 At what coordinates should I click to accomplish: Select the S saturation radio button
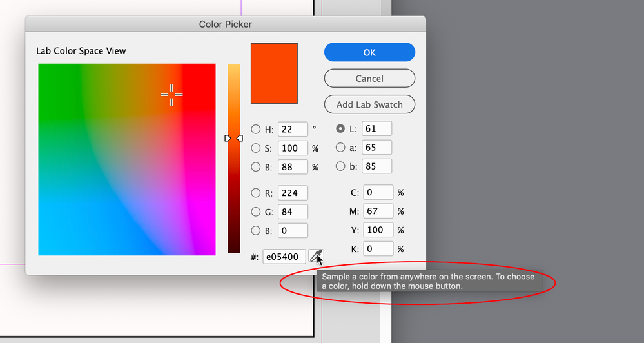click(x=256, y=148)
